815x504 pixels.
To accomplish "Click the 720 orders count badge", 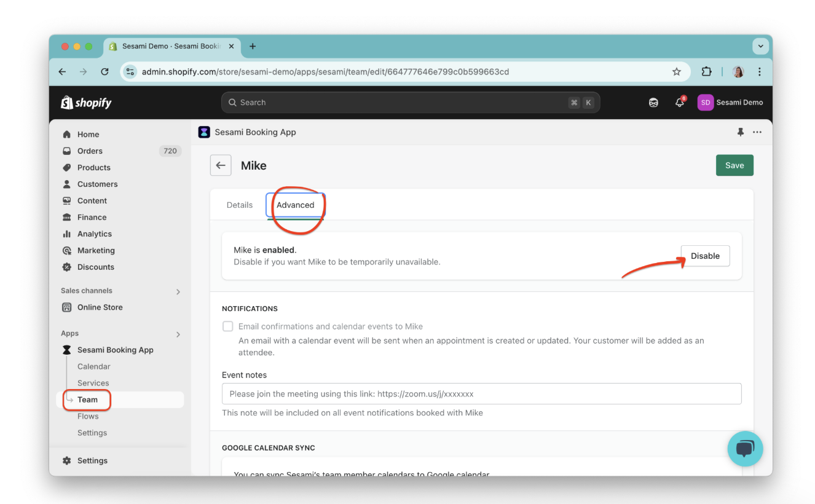I will point(170,151).
